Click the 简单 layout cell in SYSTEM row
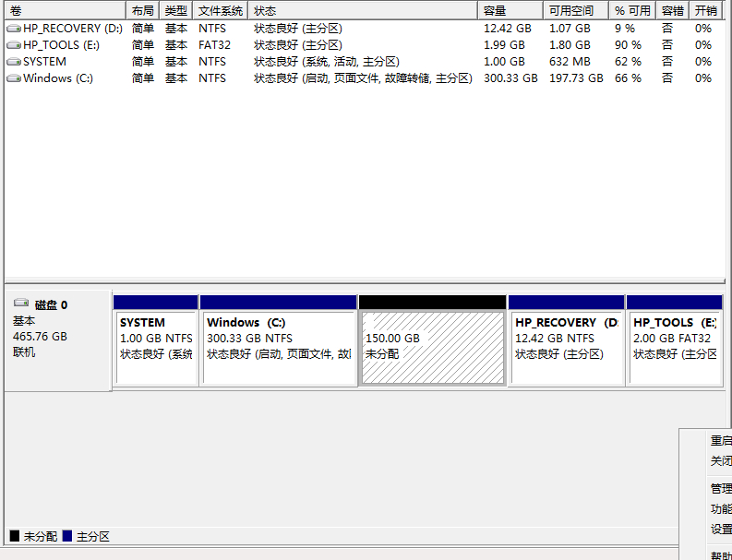Screen dimensions: 732x560 (x=143, y=62)
